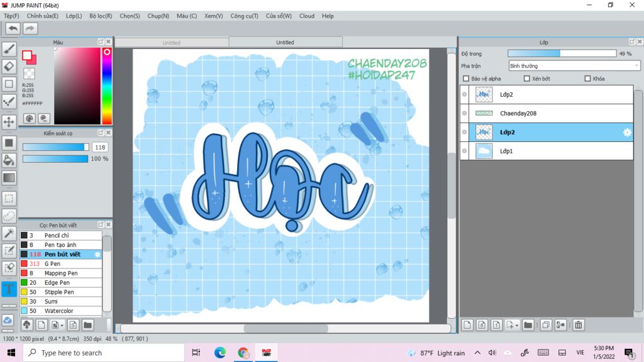Expand the add brush from file dropdown
This screenshot has height=362, width=644.
click(62, 326)
